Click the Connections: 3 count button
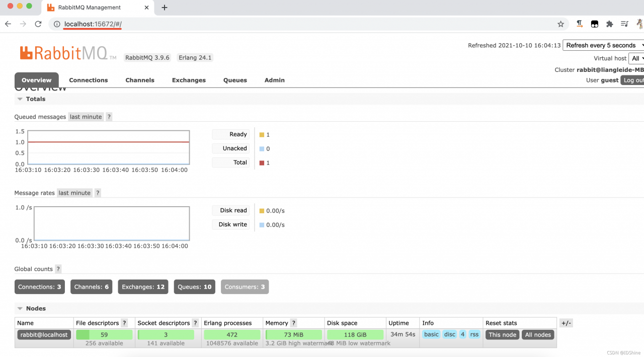The image size is (644, 357). point(40,287)
